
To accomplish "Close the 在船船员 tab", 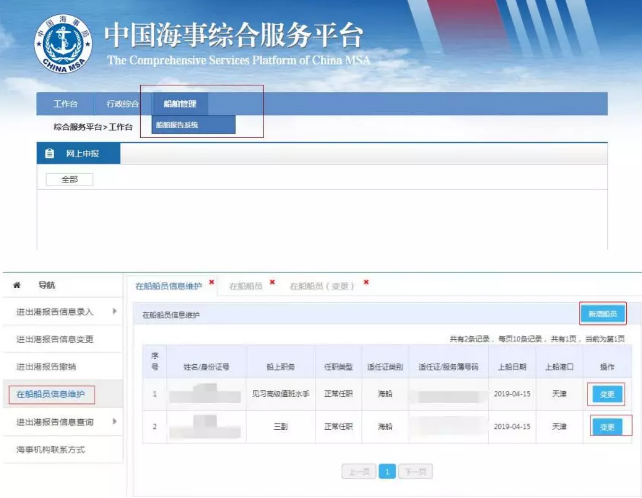I will (272, 282).
